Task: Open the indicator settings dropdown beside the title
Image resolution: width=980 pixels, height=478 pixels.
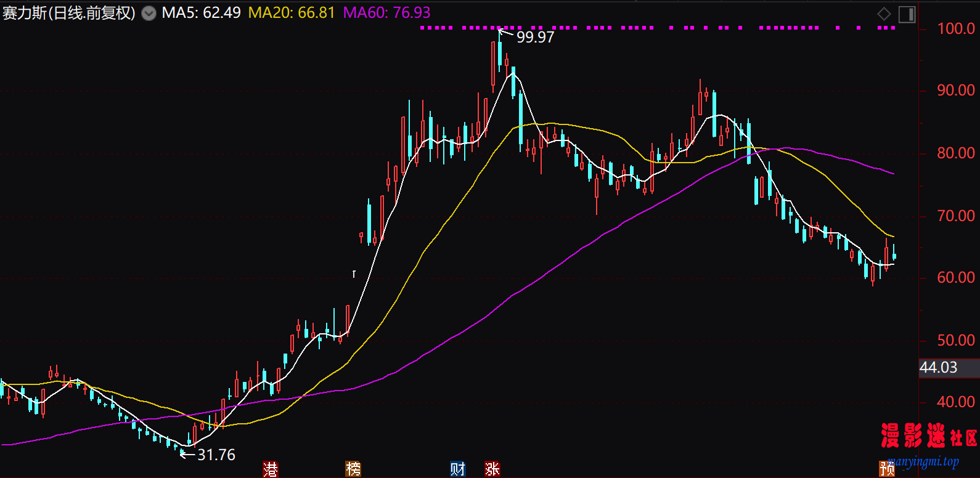Action: point(149,13)
